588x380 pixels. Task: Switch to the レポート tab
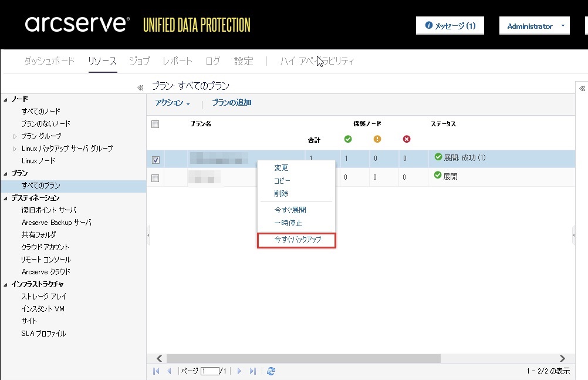177,61
